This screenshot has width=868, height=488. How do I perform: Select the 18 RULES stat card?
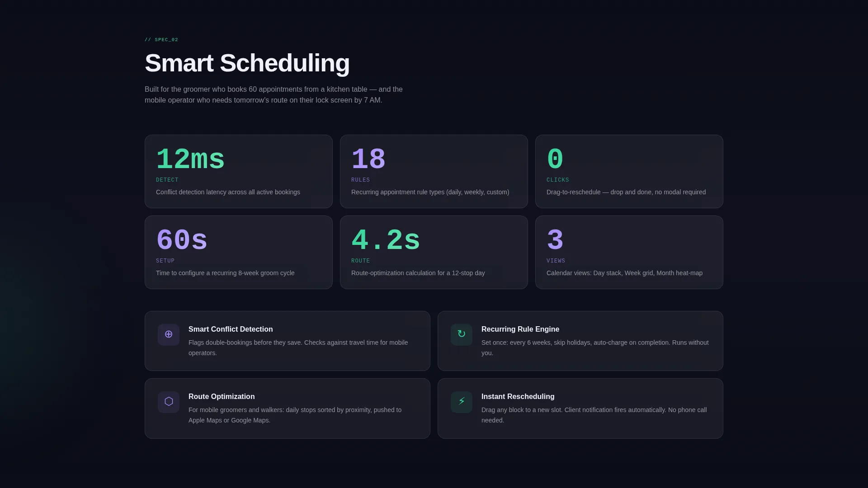tap(434, 171)
